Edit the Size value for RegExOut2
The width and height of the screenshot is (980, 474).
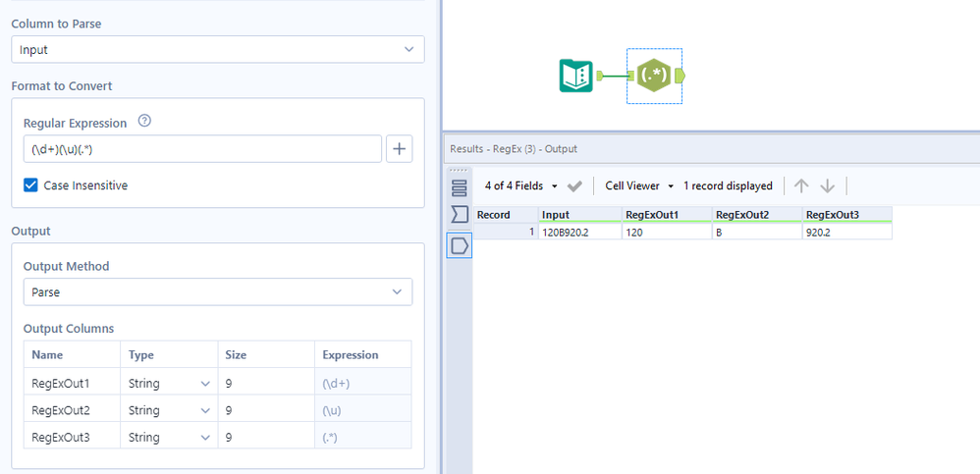coord(266,410)
